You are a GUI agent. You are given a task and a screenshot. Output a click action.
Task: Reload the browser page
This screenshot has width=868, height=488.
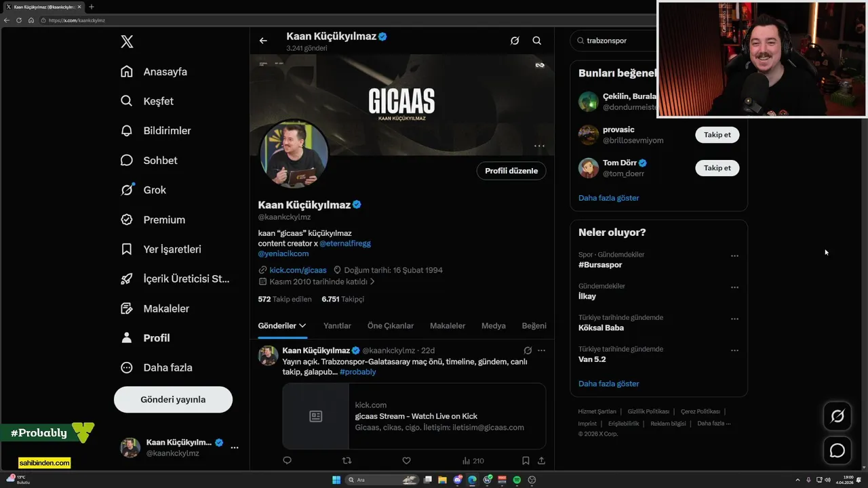click(x=19, y=20)
